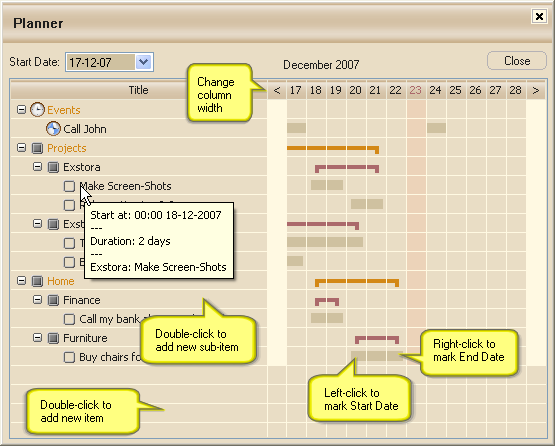Select the Projects tree item
The width and height of the screenshot is (555, 446).
[67, 148]
